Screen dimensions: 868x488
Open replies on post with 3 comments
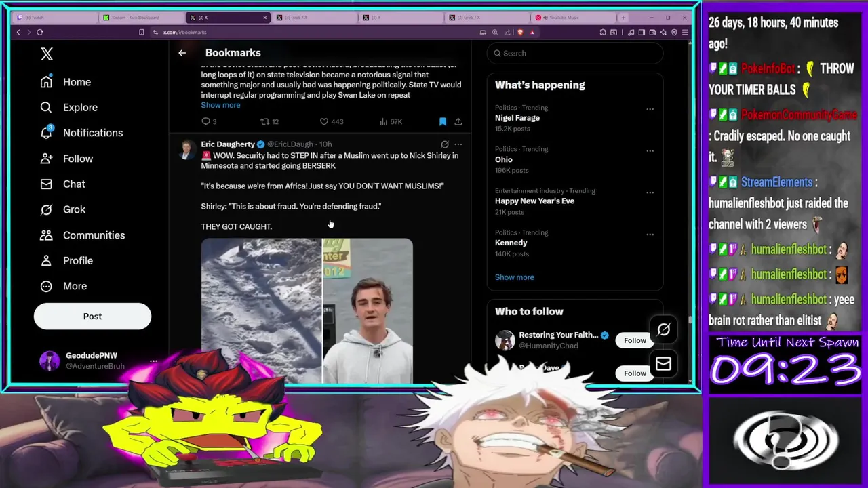(x=209, y=121)
